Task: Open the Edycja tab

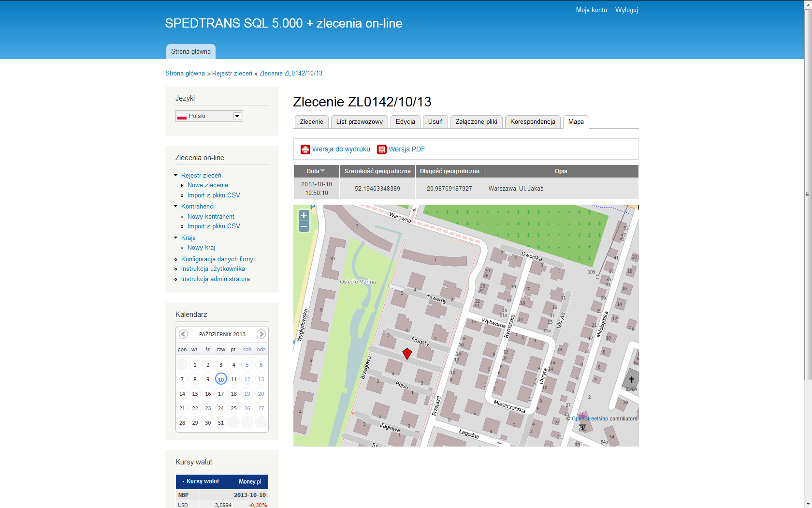Action: click(405, 122)
